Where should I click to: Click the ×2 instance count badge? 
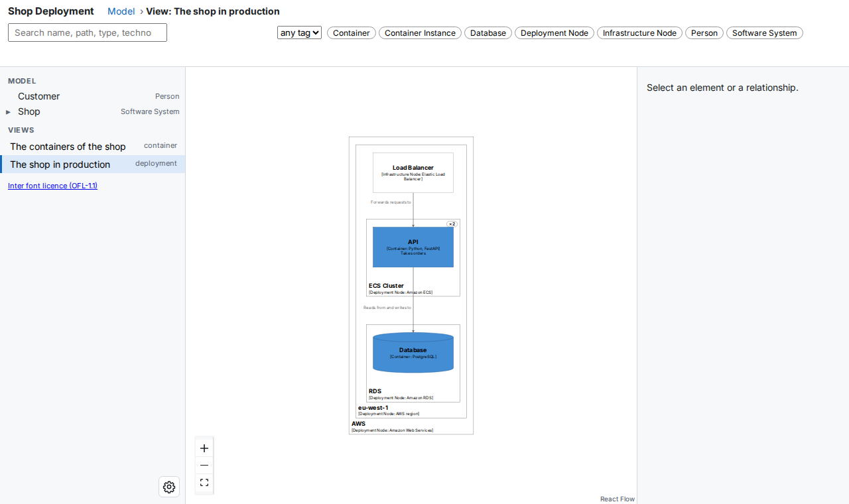coord(452,224)
